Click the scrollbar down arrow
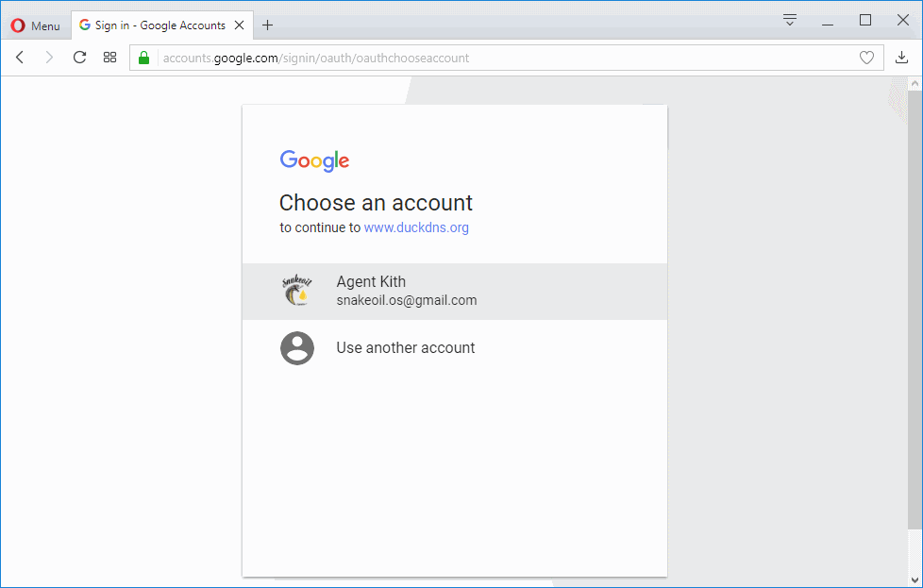The width and height of the screenshot is (923, 588). (x=915, y=580)
